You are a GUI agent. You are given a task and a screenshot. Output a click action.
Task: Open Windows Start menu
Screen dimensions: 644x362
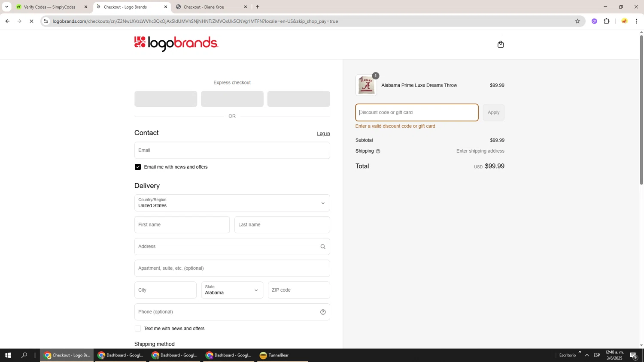(7, 355)
